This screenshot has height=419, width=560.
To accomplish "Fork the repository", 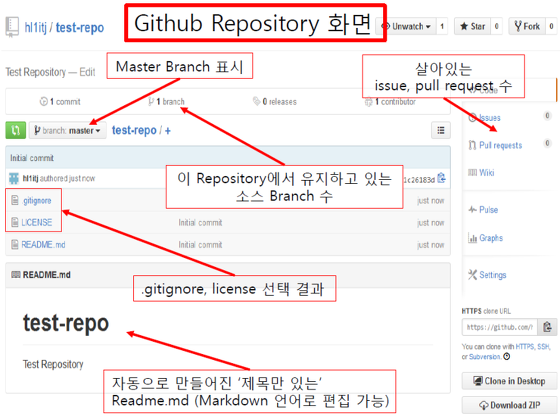I will (x=527, y=26).
